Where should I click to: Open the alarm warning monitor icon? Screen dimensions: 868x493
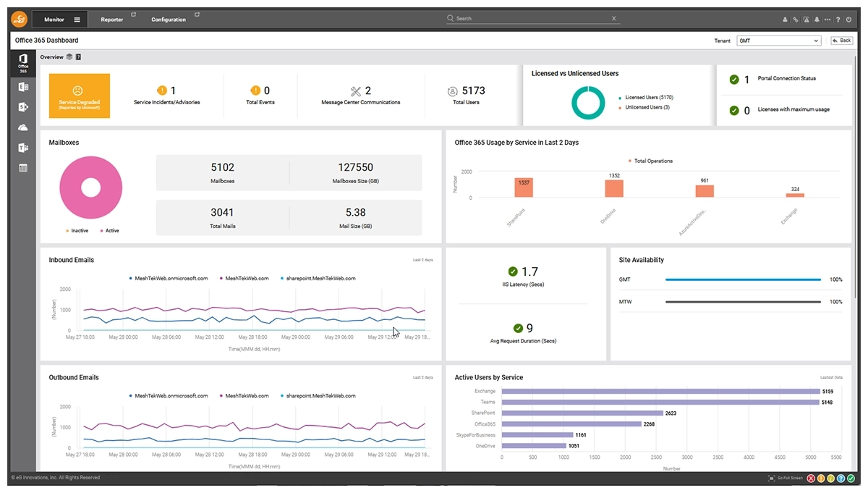coord(806,20)
